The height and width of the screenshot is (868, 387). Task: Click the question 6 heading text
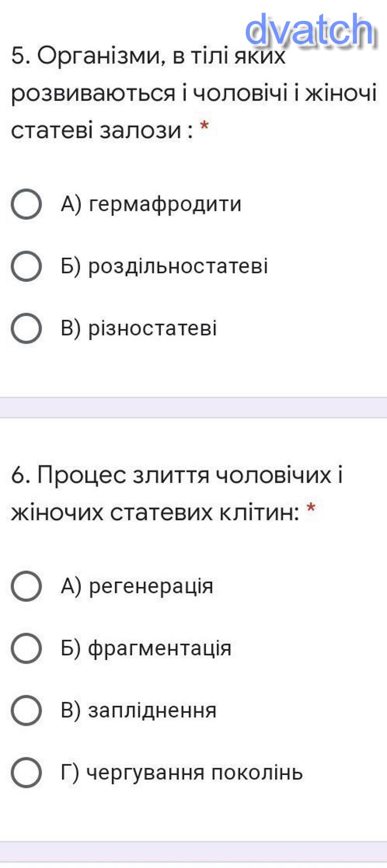pos(177,493)
